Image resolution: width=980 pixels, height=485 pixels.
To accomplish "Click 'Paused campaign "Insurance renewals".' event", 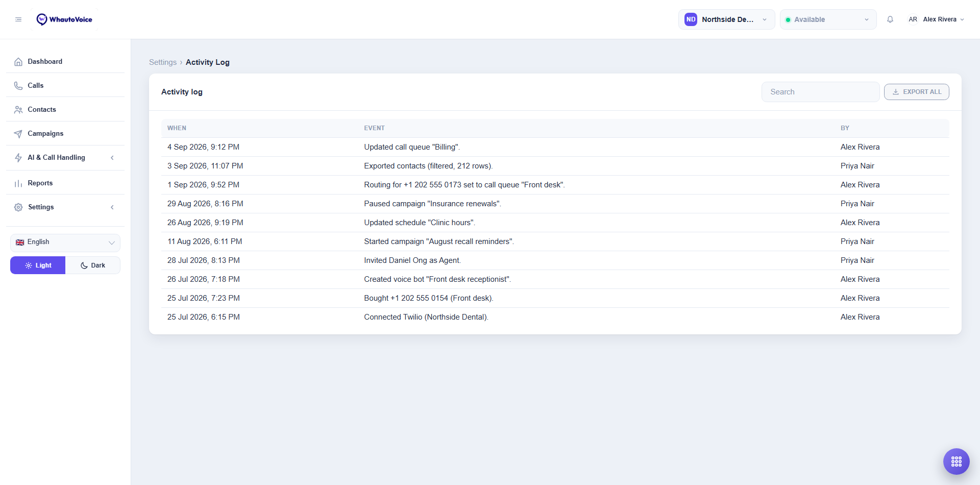I will tap(432, 204).
